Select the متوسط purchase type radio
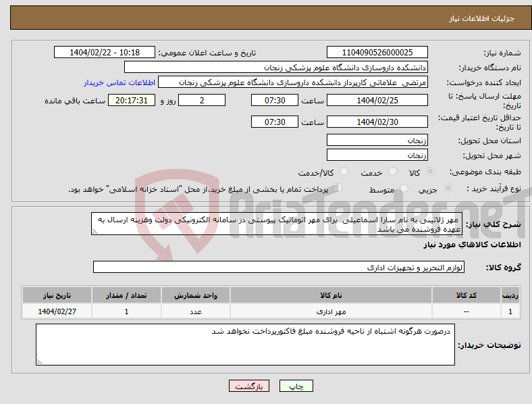532x404 pixels. tap(404, 188)
